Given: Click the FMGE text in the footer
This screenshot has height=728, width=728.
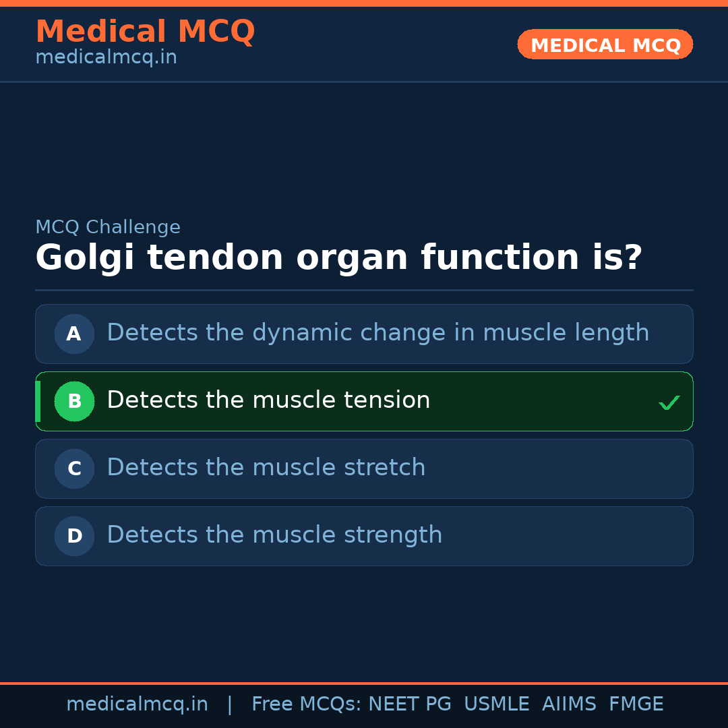Looking at the screenshot, I should click(x=636, y=704).
